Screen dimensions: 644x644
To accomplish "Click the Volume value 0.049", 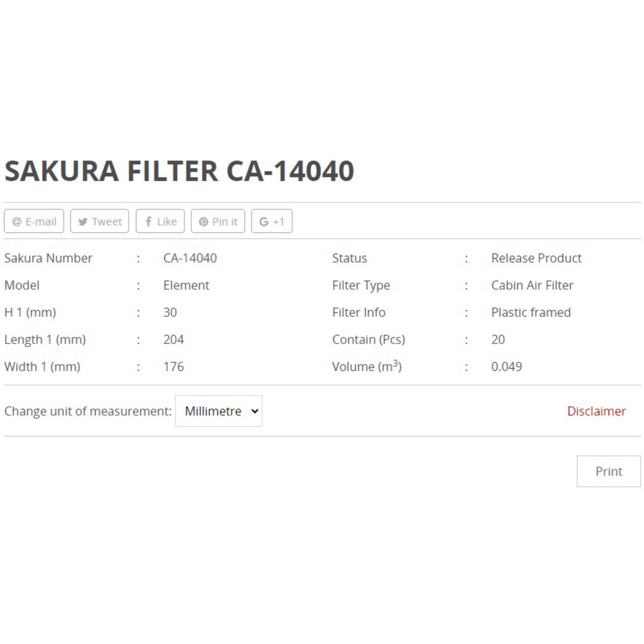I will 506,367.
